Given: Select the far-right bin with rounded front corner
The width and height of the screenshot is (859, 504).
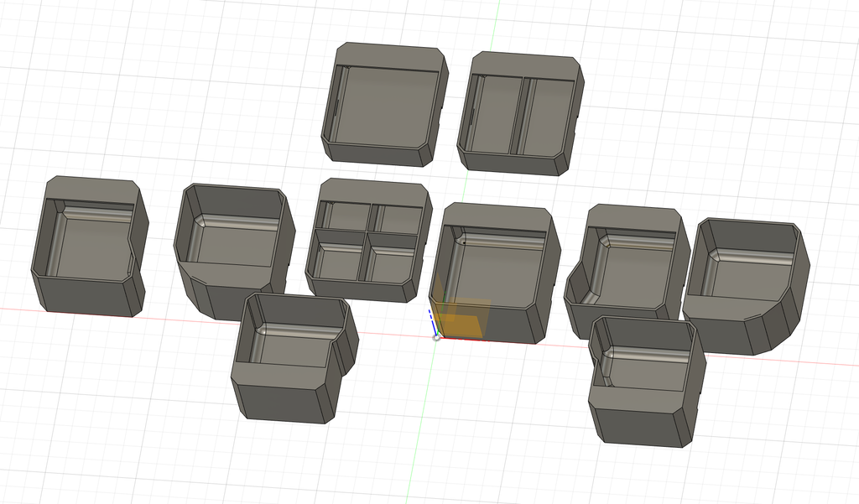Looking at the screenshot, I should [x=746, y=287].
